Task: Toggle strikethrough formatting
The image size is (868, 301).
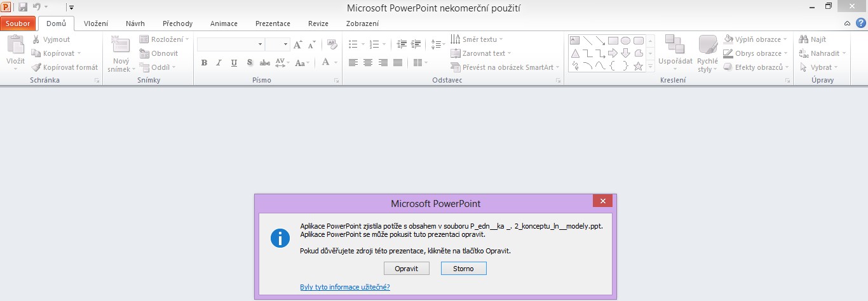Action: click(265, 62)
